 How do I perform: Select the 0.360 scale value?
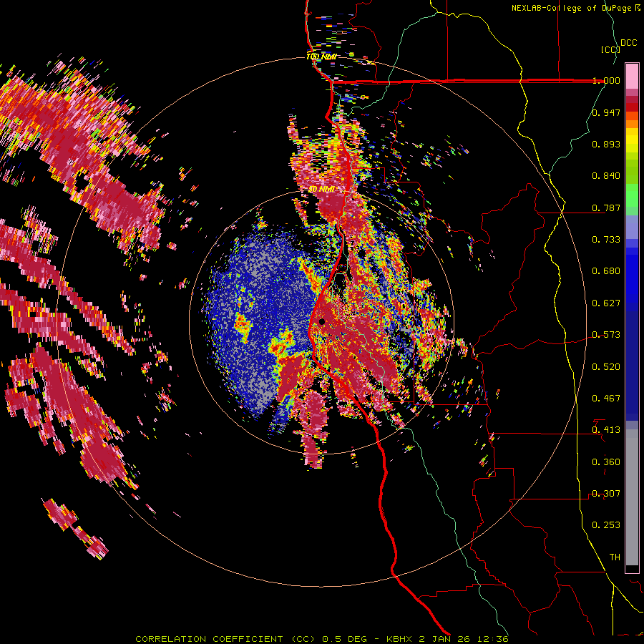click(606, 462)
